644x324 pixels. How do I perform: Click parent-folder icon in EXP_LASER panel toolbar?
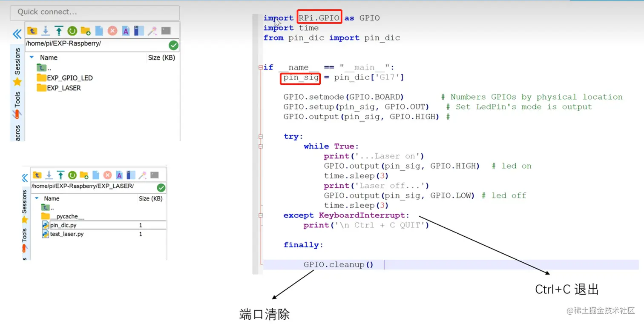[x=37, y=175]
